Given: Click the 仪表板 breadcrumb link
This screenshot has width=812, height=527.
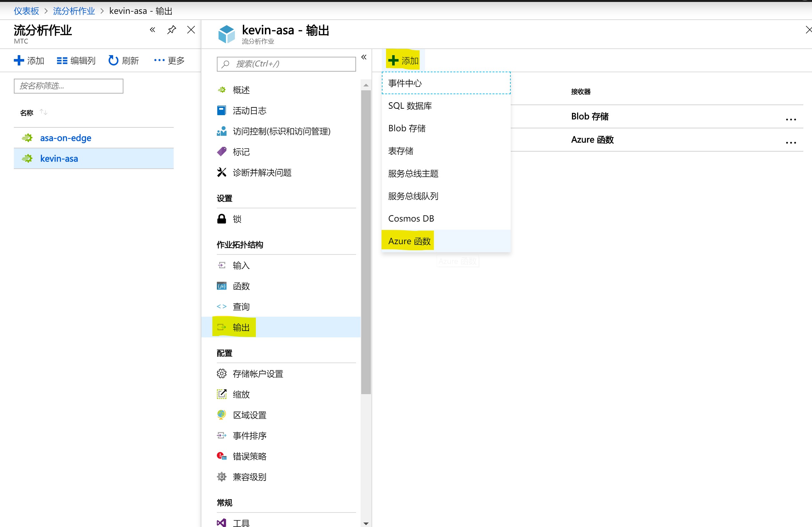Looking at the screenshot, I should coord(26,11).
